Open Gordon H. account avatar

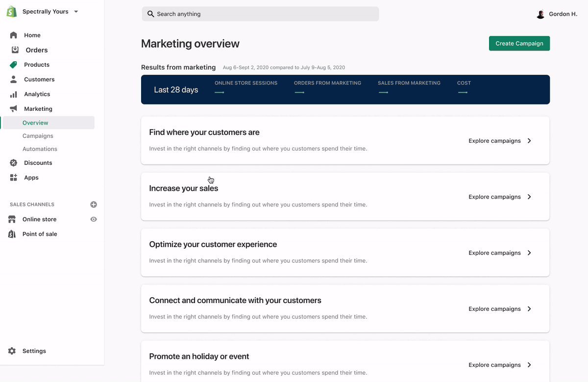pyautogui.click(x=540, y=14)
